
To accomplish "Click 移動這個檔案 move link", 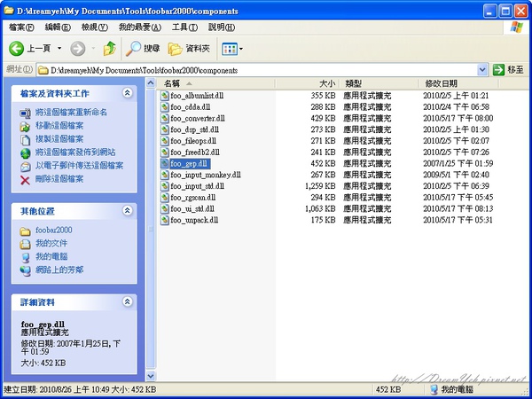I will (59, 126).
